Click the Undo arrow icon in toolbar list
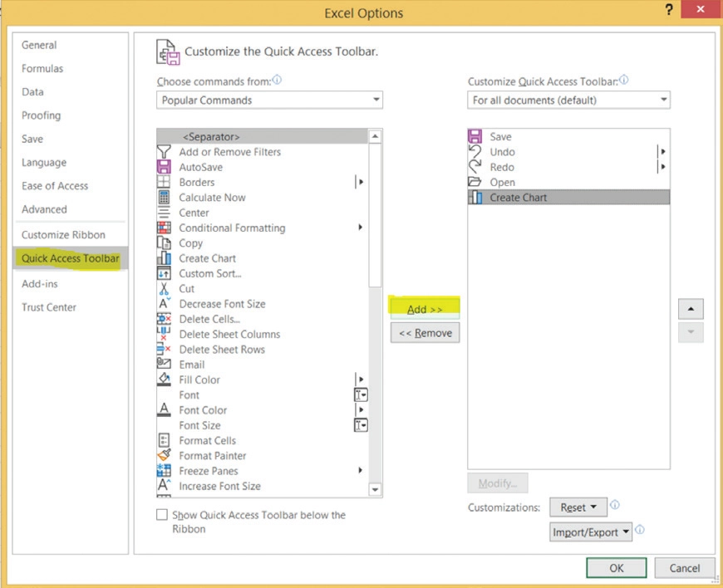 point(475,152)
